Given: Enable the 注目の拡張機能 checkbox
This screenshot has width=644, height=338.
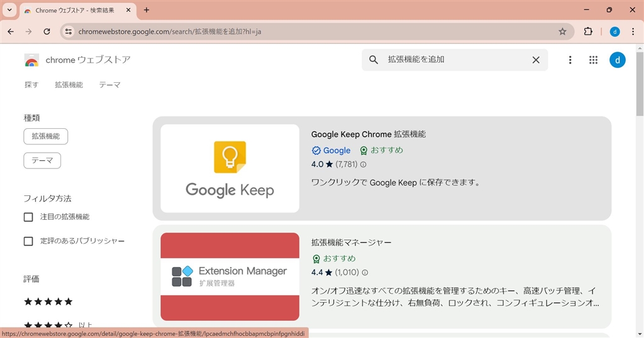Looking at the screenshot, I should [28, 217].
